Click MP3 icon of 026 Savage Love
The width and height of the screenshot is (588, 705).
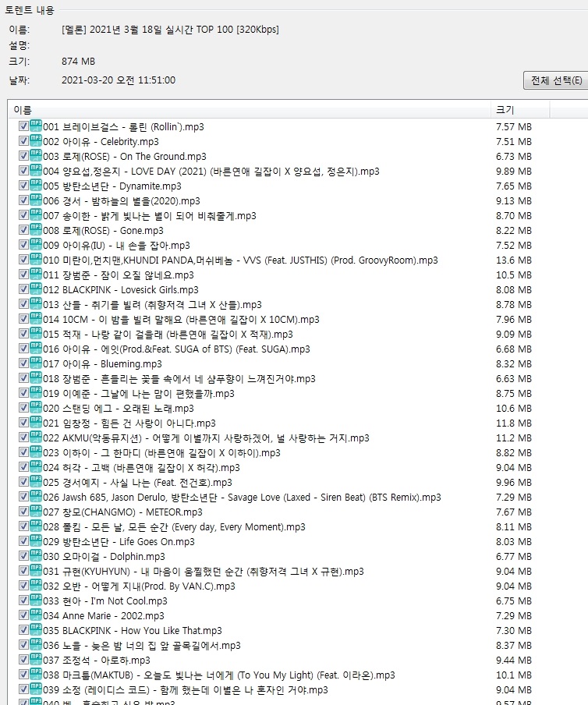coord(36,497)
